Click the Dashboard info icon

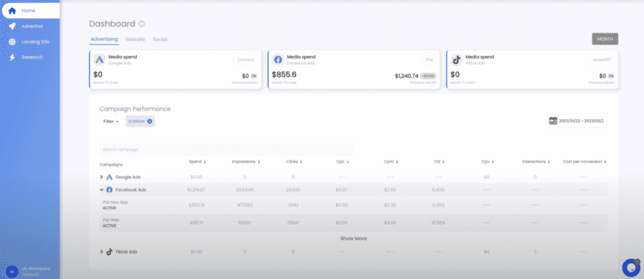point(142,25)
